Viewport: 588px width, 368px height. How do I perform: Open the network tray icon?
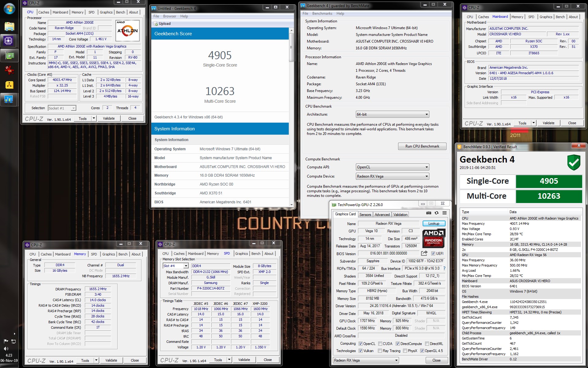click(x=13, y=341)
